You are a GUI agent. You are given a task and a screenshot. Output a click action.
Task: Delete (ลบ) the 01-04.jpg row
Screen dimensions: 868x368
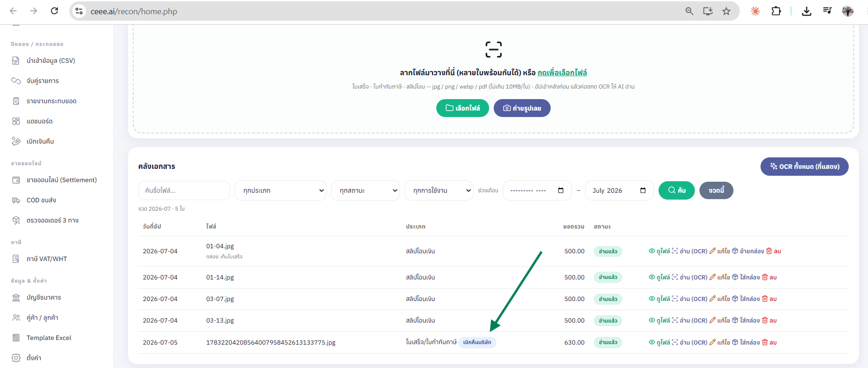(773, 251)
